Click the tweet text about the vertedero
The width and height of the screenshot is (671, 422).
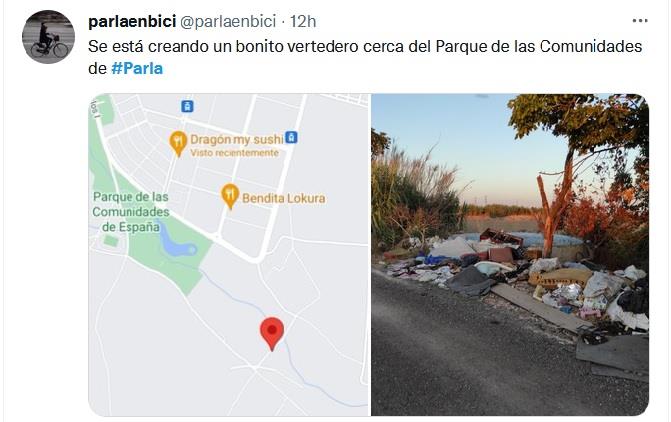point(365,57)
